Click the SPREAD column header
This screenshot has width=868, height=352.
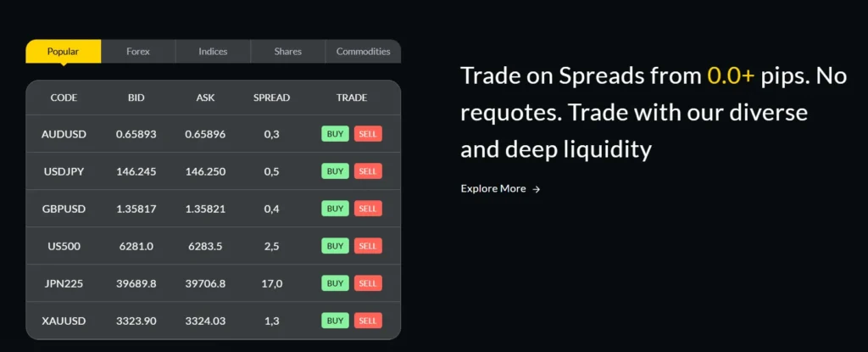pos(271,98)
